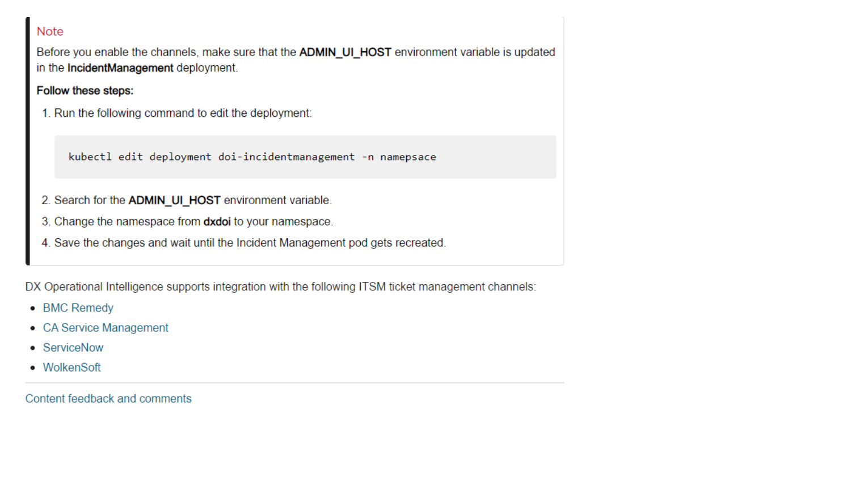Click doi-incidentmanagement in the command
Image resolution: width=868 pixels, height=493 pixels.
pyautogui.click(x=286, y=157)
